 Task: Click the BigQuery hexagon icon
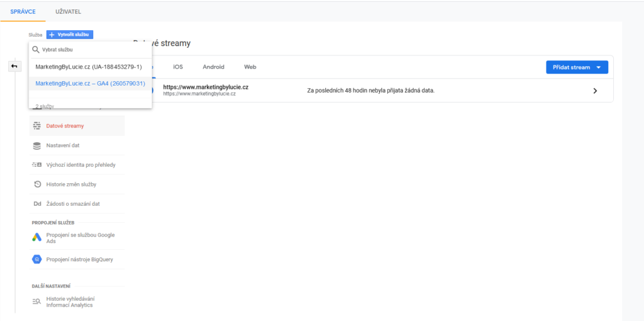37,260
